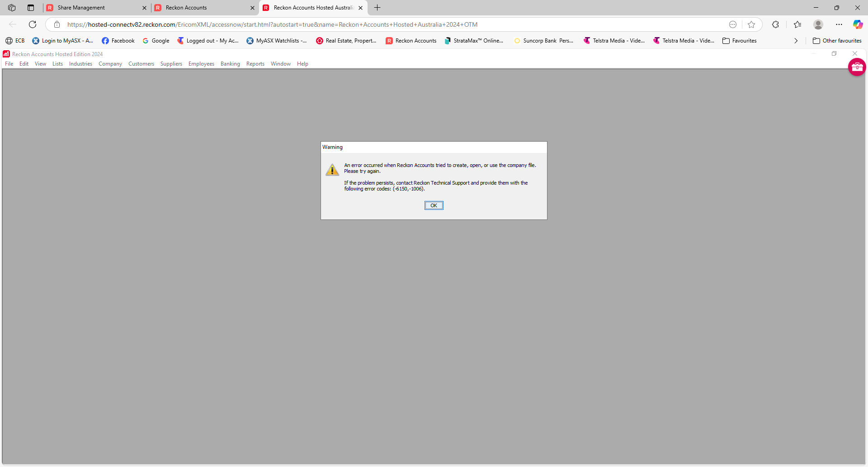Open the Reports menu
This screenshot has height=467, width=868.
click(255, 64)
